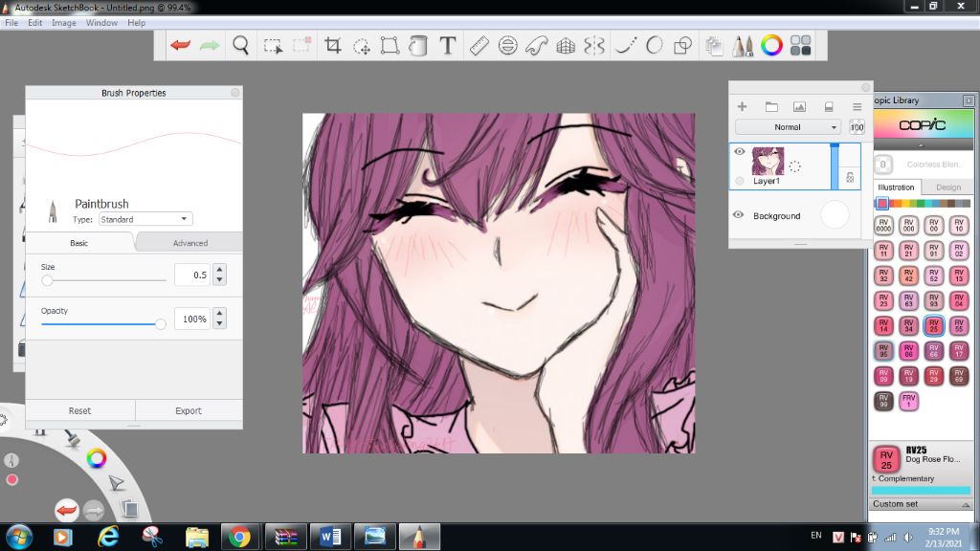
Task: Open the Color Editor wheel in toolbar
Action: 771,45
